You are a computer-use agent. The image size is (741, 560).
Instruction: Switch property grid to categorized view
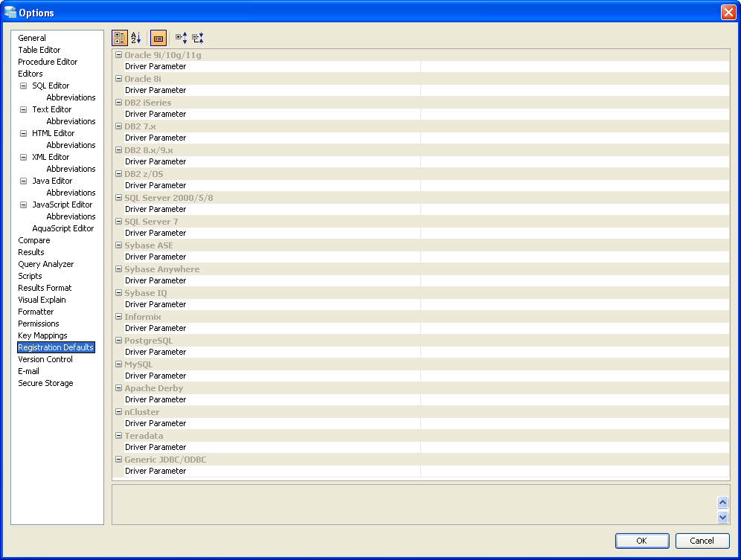pyautogui.click(x=120, y=38)
